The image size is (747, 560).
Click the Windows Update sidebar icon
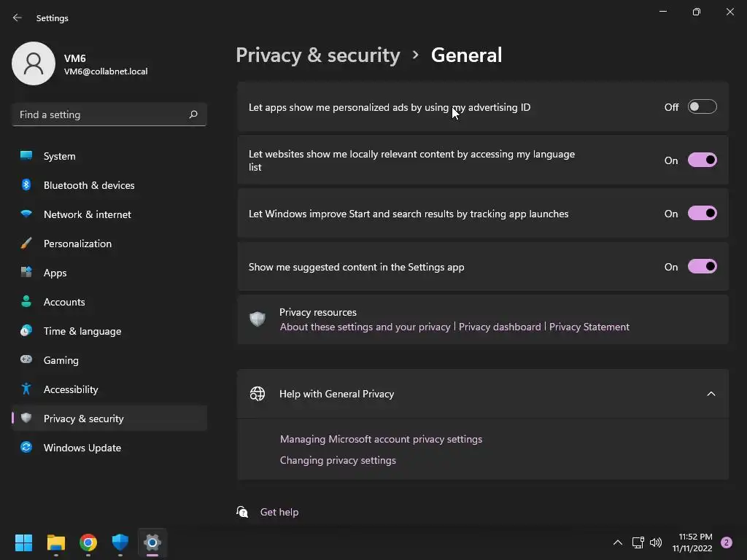point(26,448)
